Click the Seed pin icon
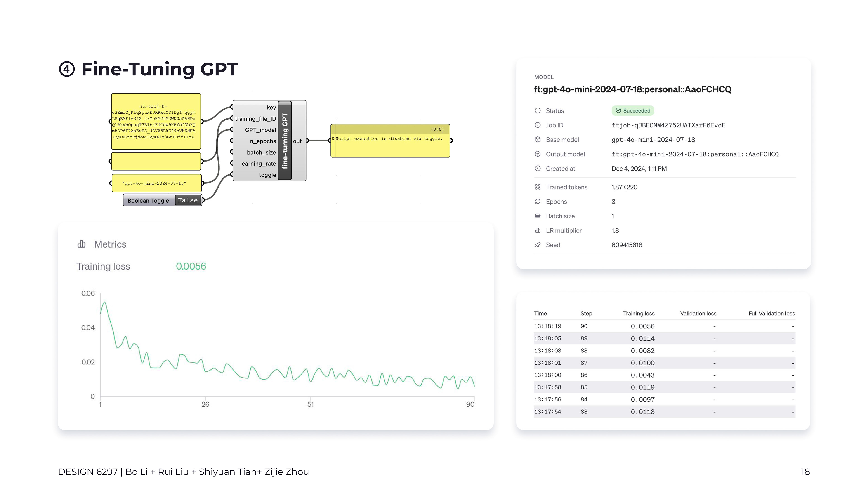868x488 pixels. 538,245
